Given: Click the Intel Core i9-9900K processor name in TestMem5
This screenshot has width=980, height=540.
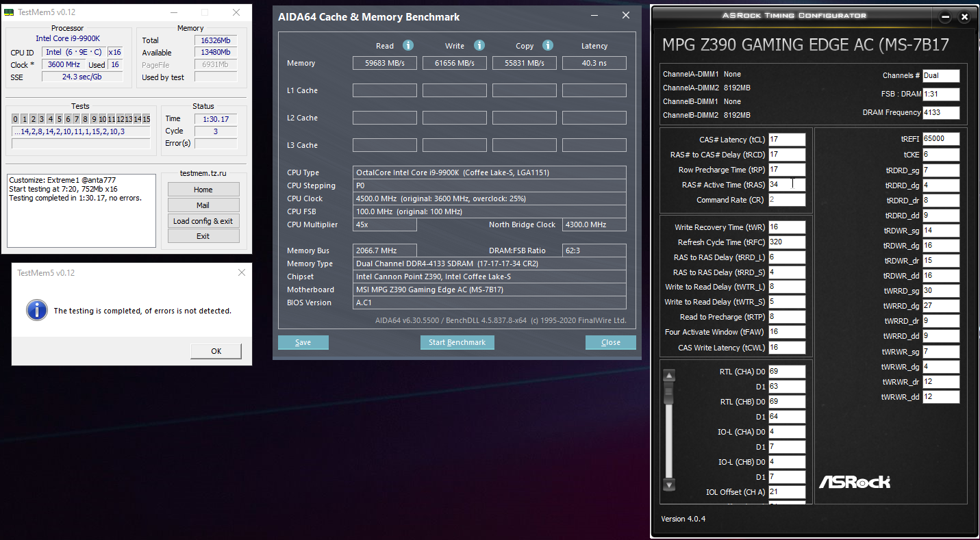Looking at the screenshot, I should (68, 38).
